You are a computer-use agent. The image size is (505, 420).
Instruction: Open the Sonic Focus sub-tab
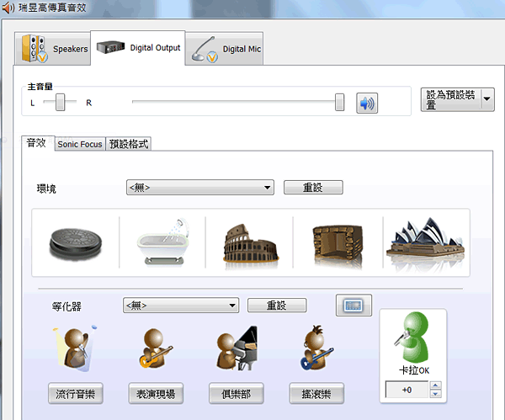(80, 144)
